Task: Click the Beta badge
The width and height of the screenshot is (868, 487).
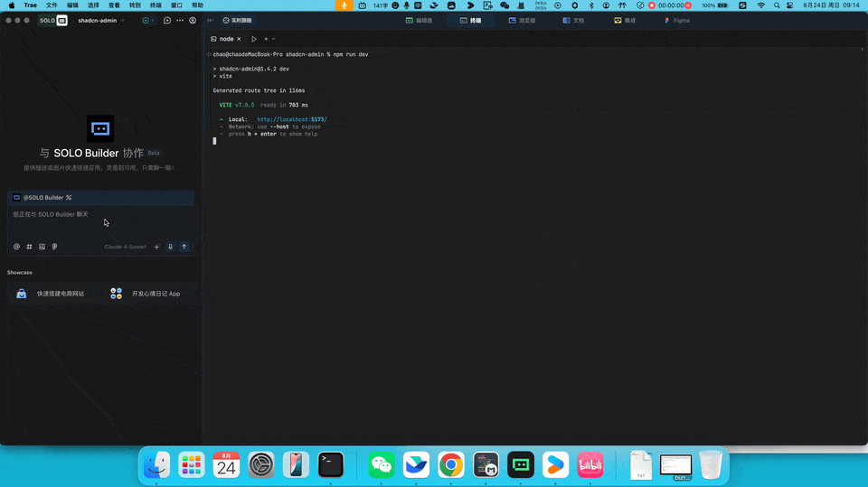Action: tap(154, 154)
